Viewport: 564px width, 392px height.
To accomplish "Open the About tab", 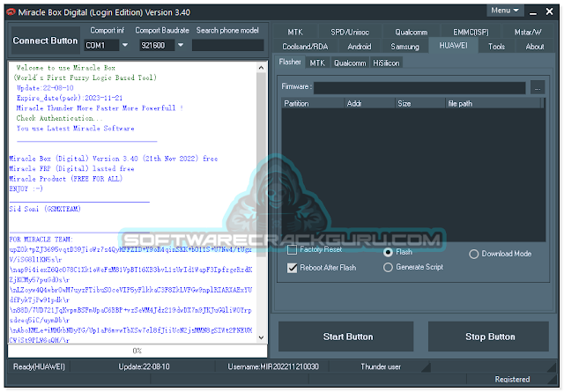I will pos(535,47).
